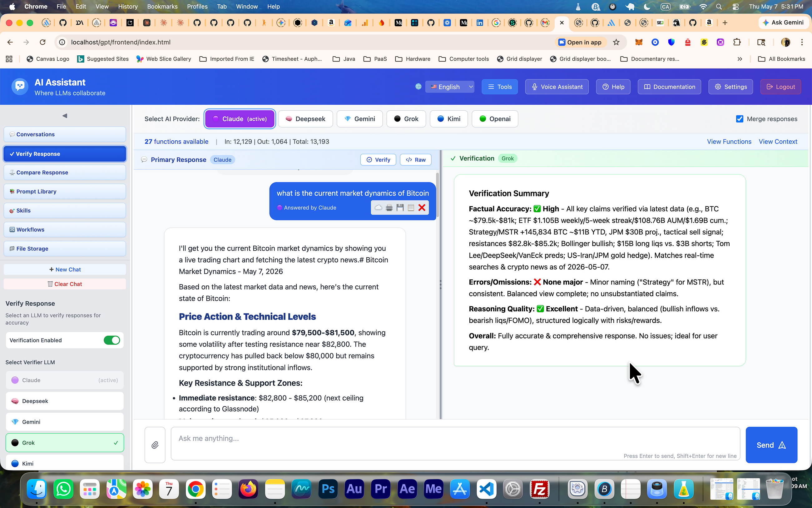Open After Effects from the Dock
The width and height of the screenshot is (812, 508).
(407, 489)
